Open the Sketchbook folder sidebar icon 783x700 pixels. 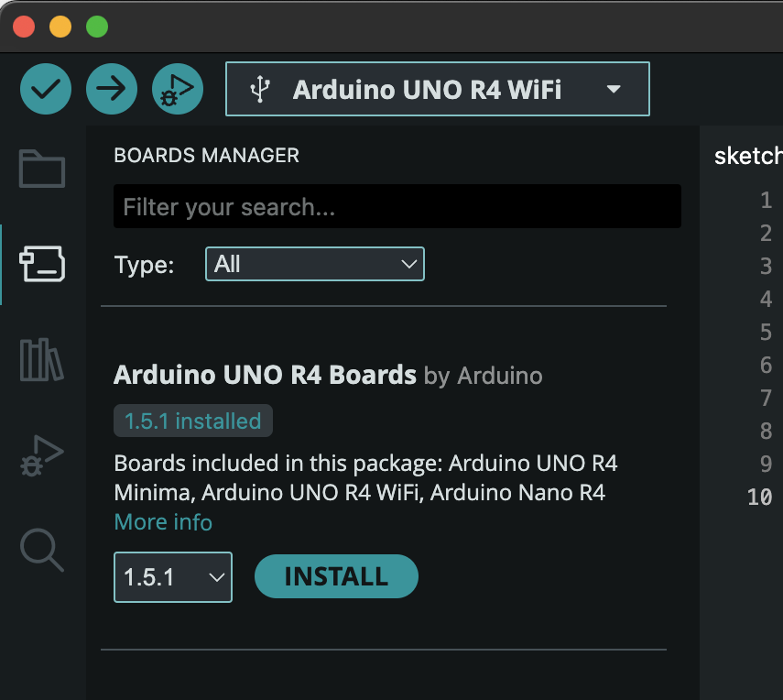[x=40, y=169]
